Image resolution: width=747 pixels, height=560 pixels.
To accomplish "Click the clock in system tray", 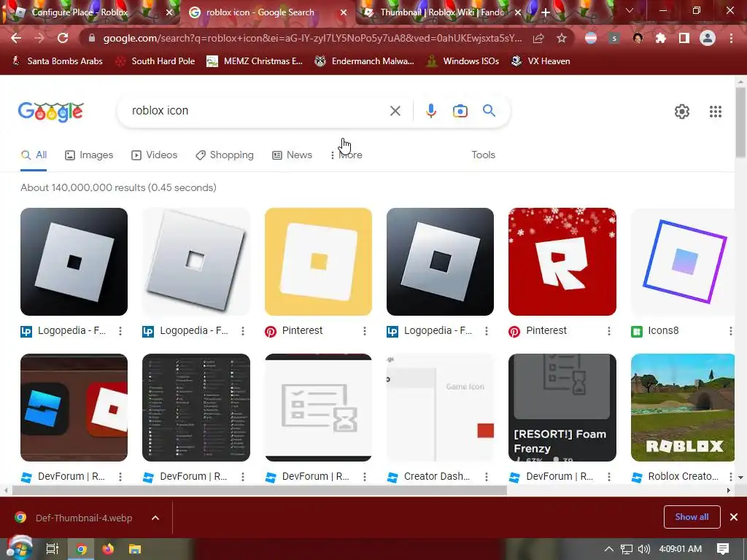I will [x=681, y=549].
